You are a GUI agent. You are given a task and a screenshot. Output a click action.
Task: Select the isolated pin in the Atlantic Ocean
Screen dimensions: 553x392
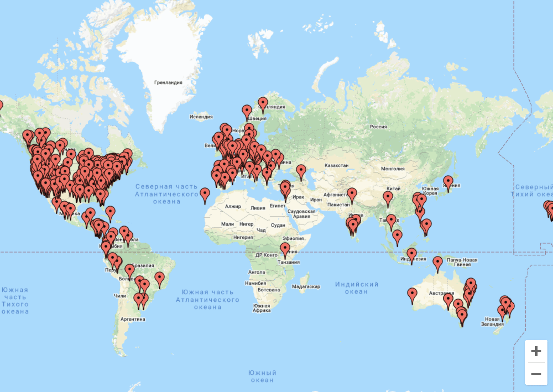(205, 196)
